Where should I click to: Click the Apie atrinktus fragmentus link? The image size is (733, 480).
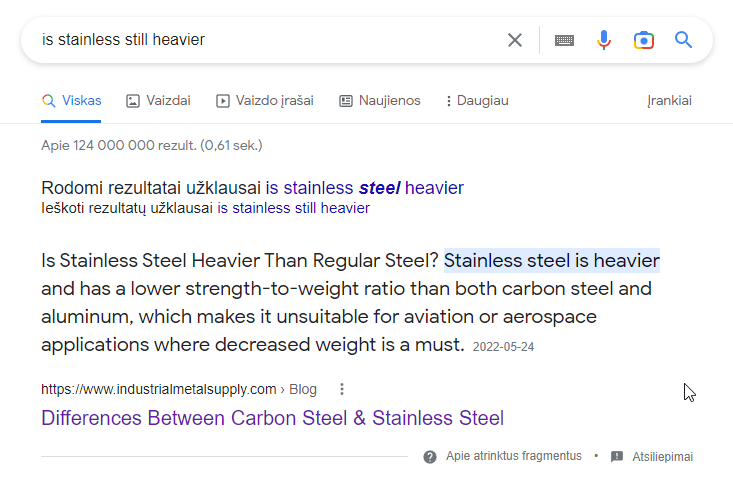point(513,456)
